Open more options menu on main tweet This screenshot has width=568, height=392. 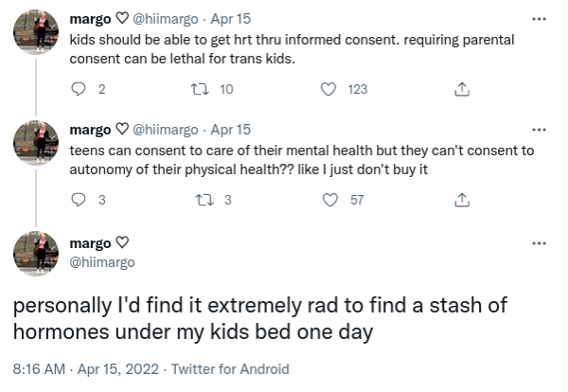point(540,243)
